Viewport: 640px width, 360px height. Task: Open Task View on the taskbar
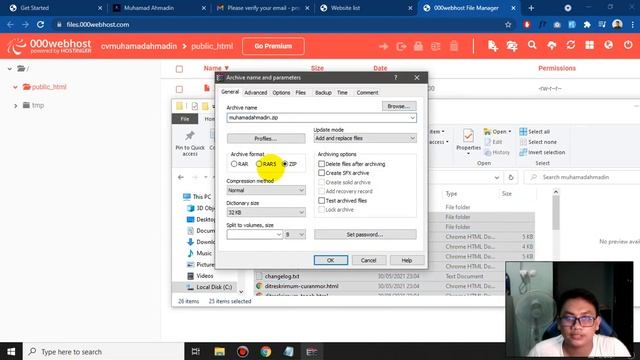(x=196, y=351)
